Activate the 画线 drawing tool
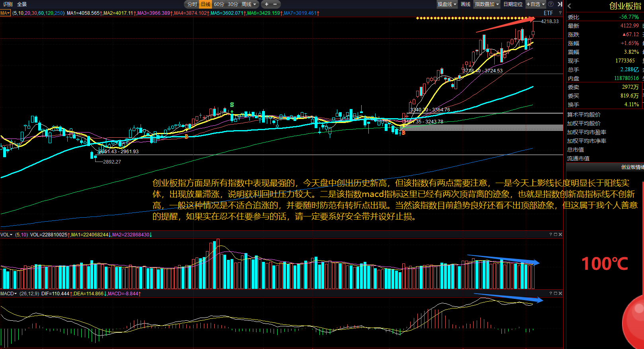Screen dimensions: 644x349 [466, 4]
